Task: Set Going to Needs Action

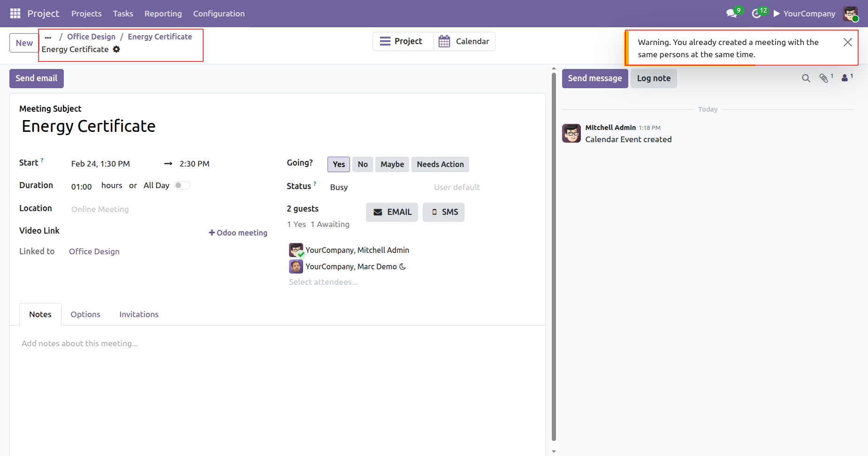Action: point(440,164)
